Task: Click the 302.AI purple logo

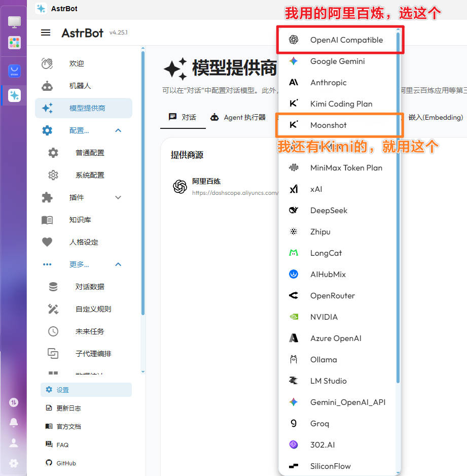Action: [x=293, y=445]
